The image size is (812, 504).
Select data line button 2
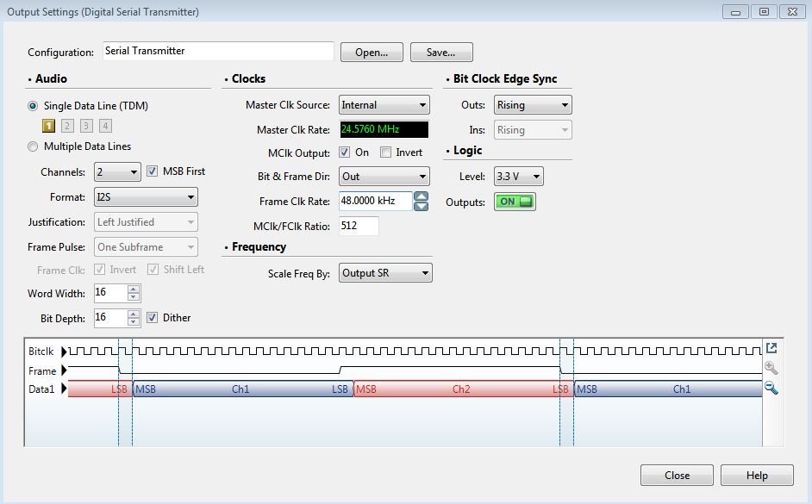[67, 126]
